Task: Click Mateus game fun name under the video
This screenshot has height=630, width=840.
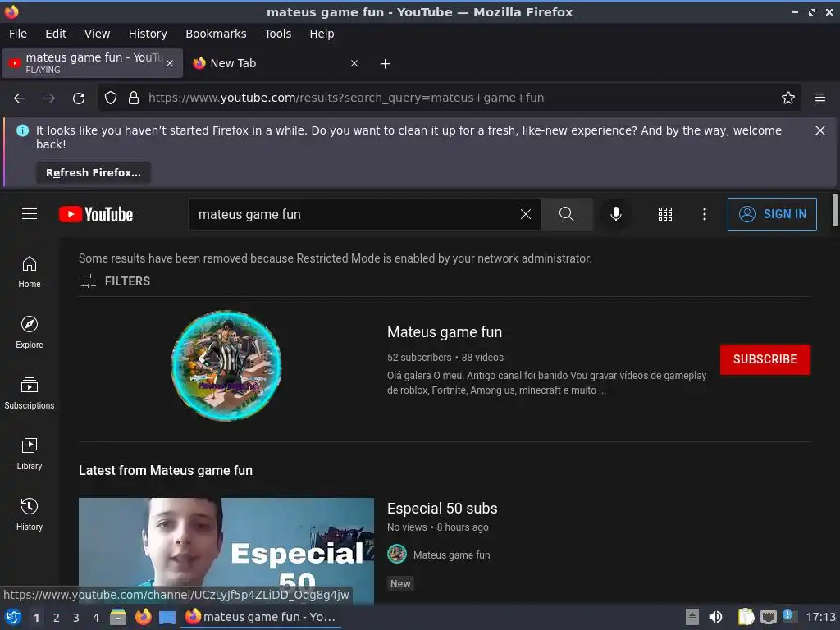Action: pos(452,555)
